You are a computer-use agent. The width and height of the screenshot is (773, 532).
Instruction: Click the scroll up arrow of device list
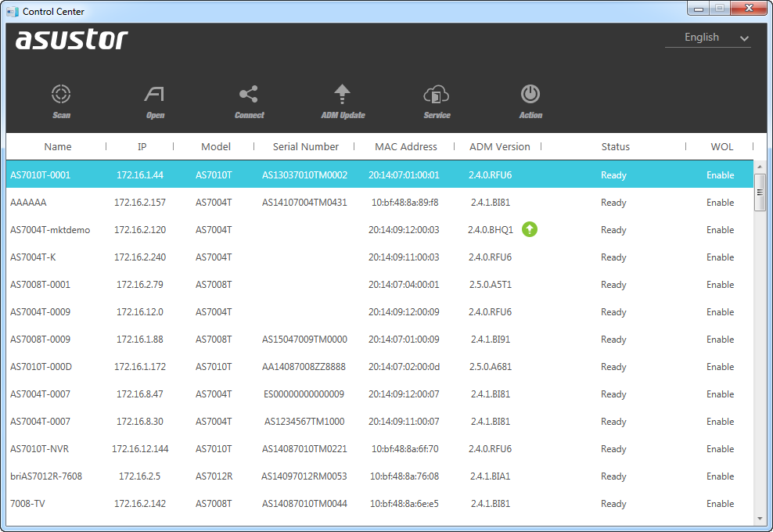click(x=760, y=167)
